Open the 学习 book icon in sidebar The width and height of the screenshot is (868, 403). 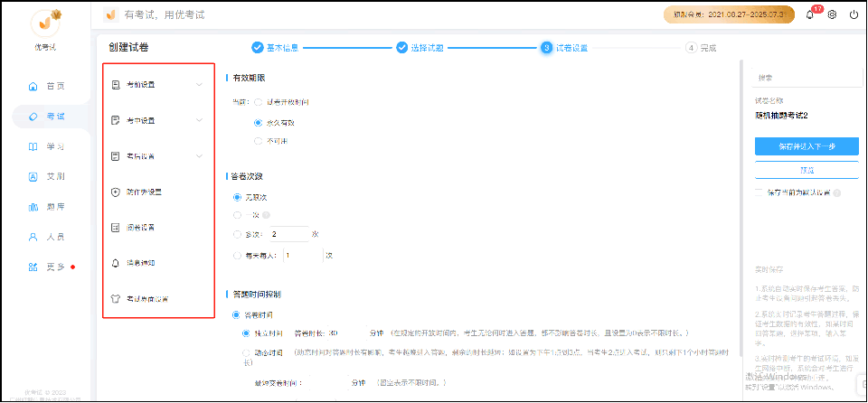33,146
